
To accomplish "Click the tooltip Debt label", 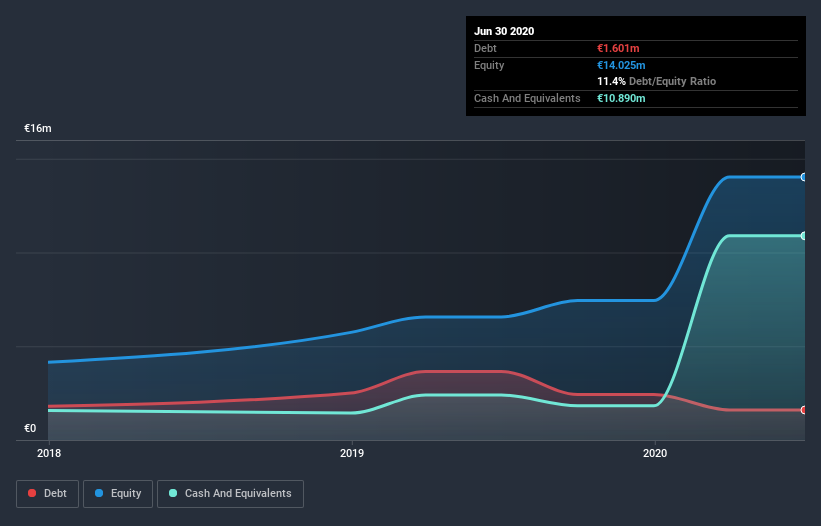I will [x=485, y=48].
